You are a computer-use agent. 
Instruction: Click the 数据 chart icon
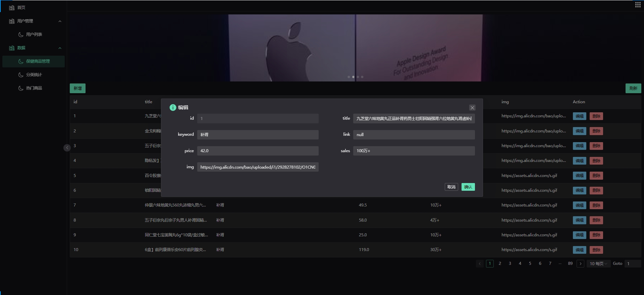tap(12, 48)
